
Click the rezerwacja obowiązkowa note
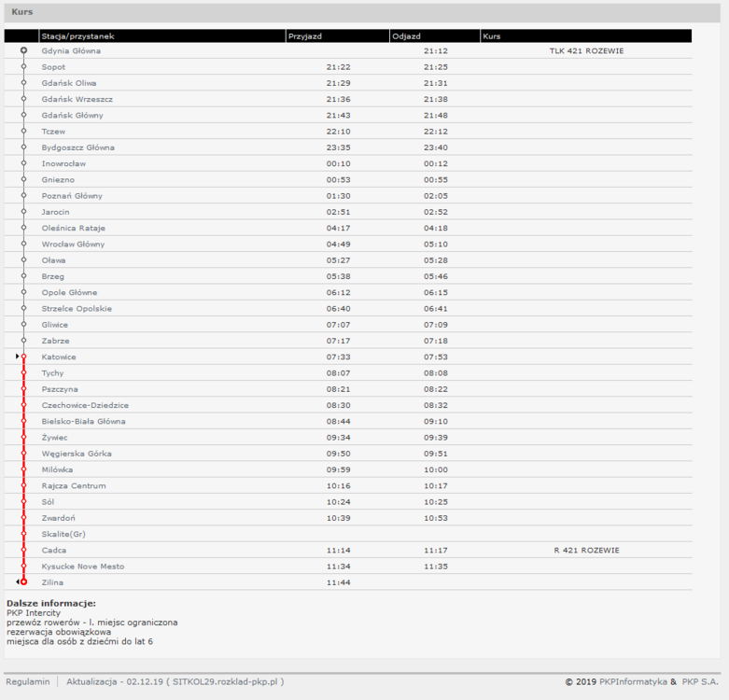coord(59,632)
